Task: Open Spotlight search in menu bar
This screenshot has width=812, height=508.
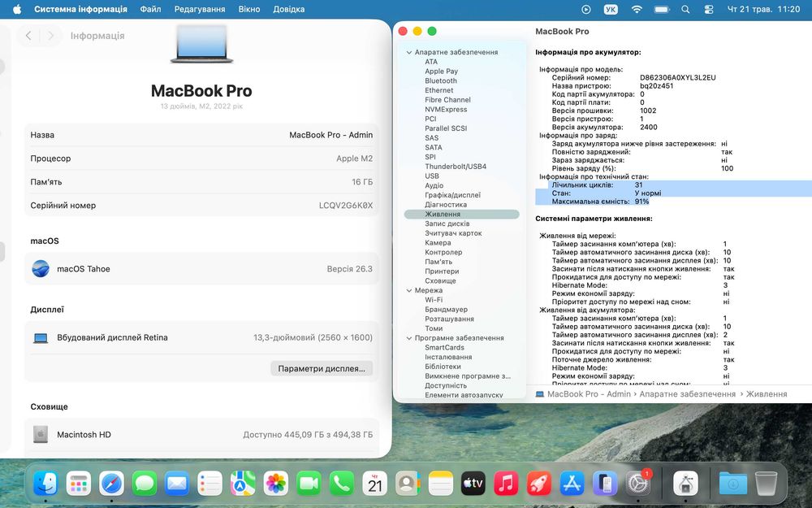Action: coord(685,9)
